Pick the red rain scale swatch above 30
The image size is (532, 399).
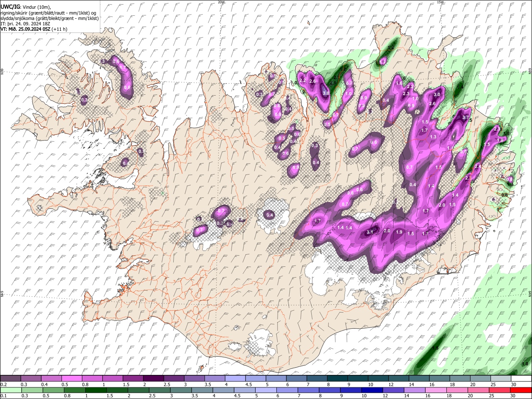[x=521, y=390]
